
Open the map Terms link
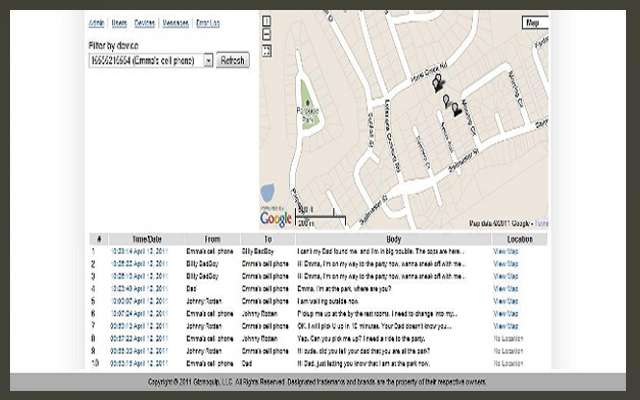point(541,222)
